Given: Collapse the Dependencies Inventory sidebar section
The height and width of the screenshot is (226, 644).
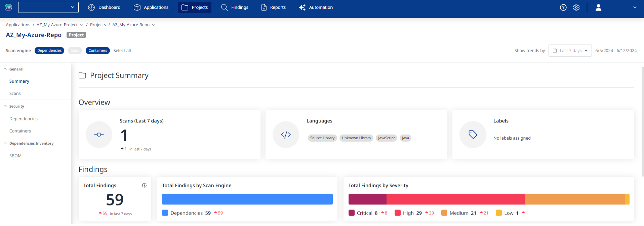Looking at the screenshot, I should coord(5,143).
